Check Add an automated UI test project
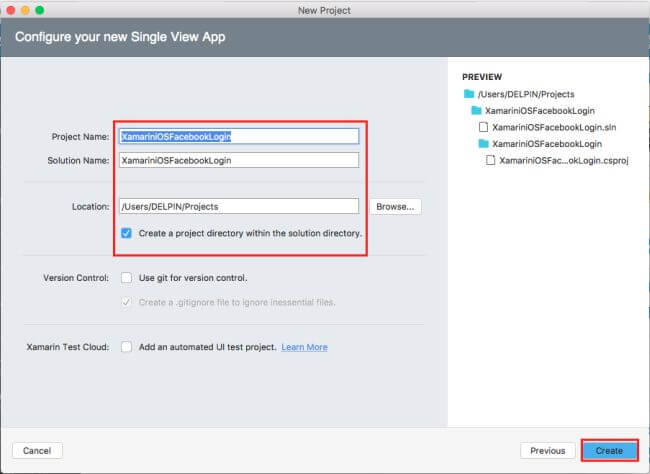Image resolution: width=650 pixels, height=474 pixels. (x=126, y=347)
